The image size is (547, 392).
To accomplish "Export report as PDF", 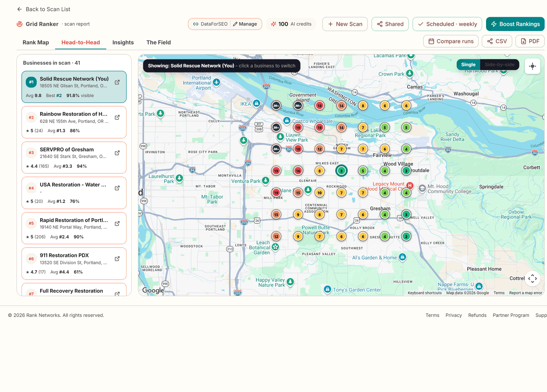I will (530, 41).
